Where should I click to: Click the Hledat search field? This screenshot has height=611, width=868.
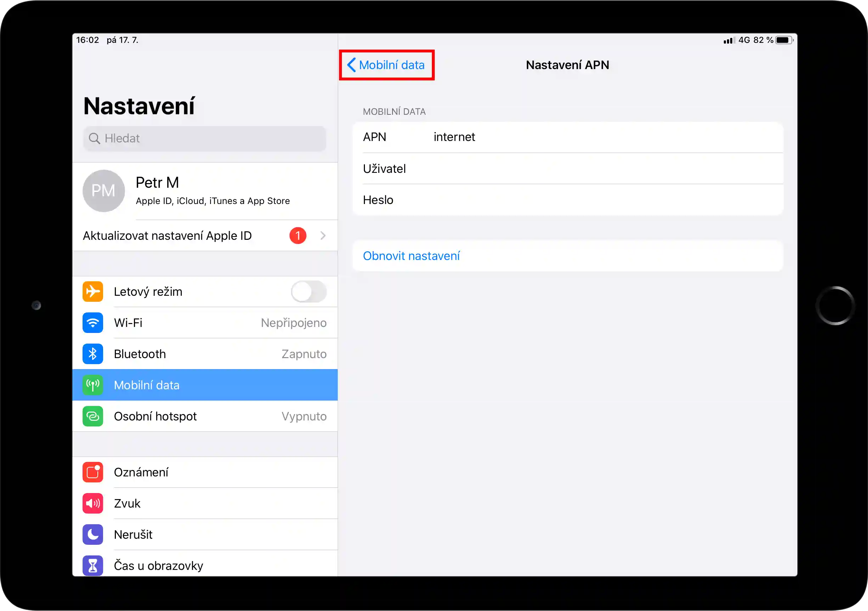tap(204, 138)
